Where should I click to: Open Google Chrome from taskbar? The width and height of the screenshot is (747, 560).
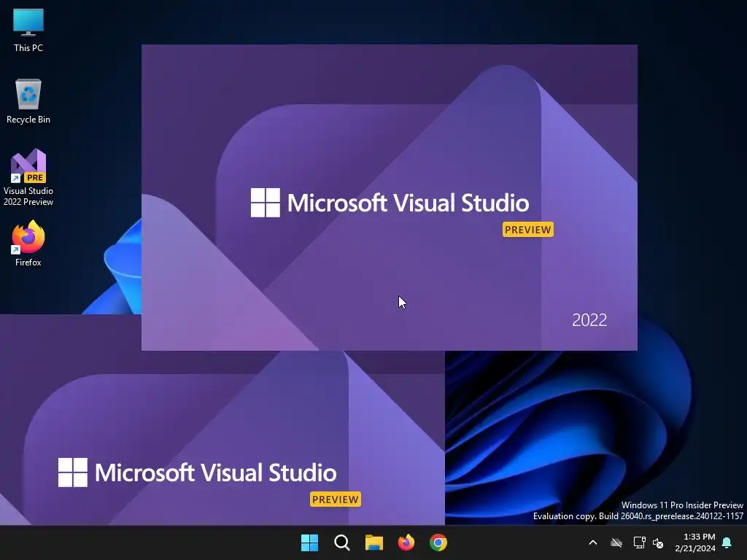click(x=438, y=542)
